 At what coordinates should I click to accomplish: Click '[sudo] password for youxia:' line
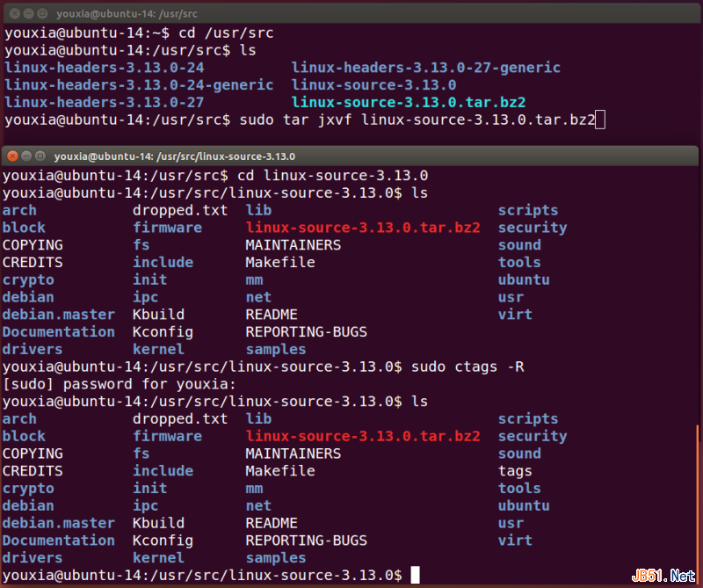[119, 384]
